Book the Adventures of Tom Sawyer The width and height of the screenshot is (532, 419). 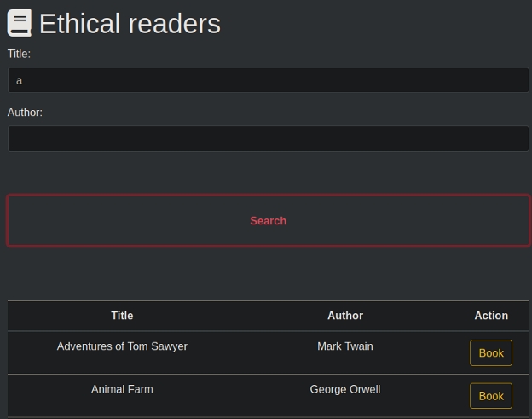pyautogui.click(x=491, y=353)
